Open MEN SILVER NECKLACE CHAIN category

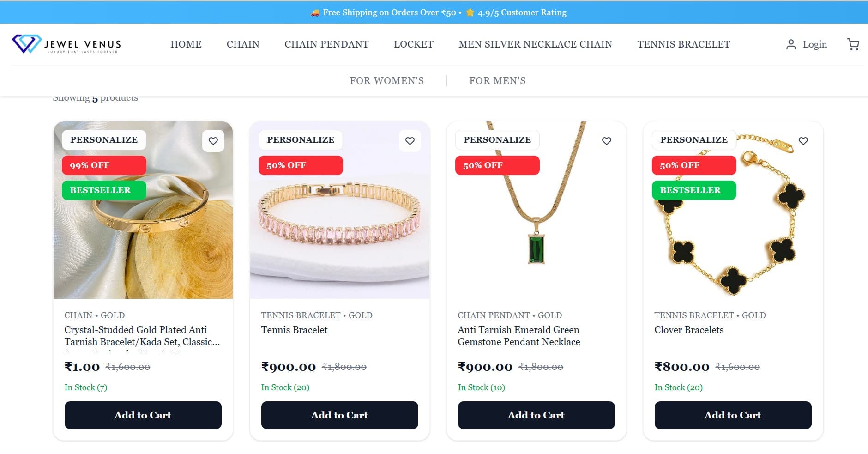tap(535, 44)
